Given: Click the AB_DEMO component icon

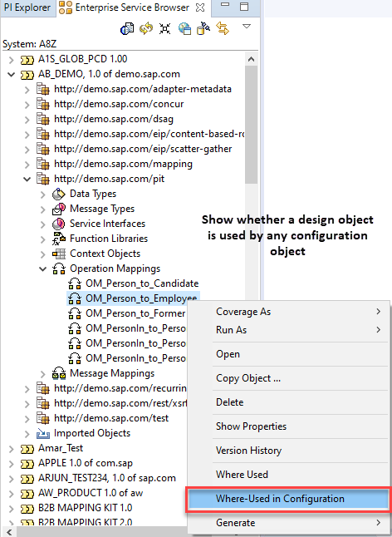Looking at the screenshot, I should (27, 74).
